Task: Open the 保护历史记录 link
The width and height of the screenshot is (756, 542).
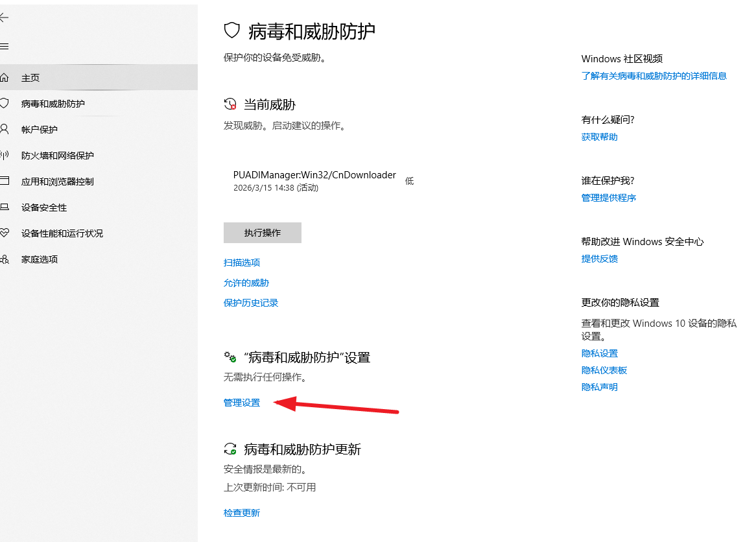Action: pos(251,303)
